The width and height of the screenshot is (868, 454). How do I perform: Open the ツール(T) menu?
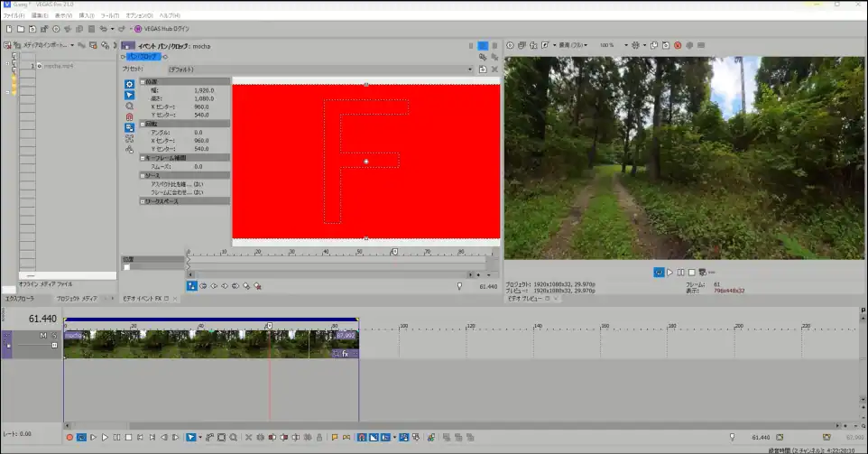click(109, 15)
